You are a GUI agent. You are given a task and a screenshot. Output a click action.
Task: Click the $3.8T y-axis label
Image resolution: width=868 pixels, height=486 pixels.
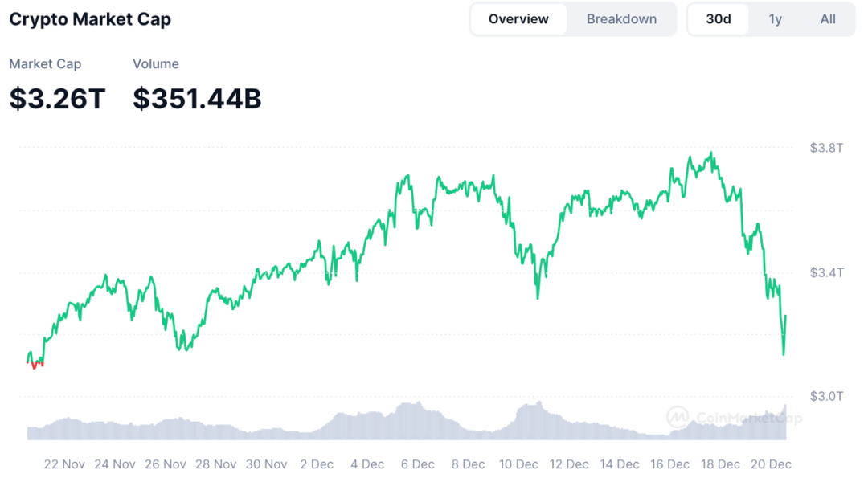826,148
